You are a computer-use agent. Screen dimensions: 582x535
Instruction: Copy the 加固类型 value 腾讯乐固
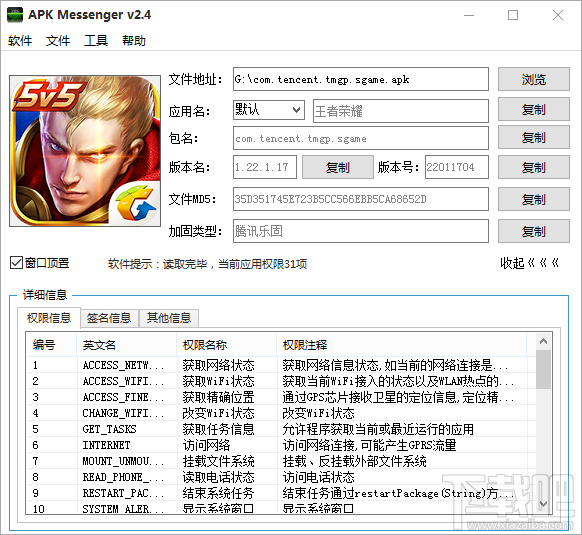pyautogui.click(x=534, y=231)
